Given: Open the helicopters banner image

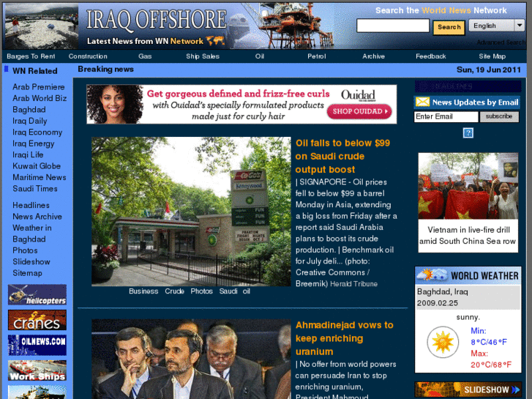Looking at the screenshot, I should [37, 294].
